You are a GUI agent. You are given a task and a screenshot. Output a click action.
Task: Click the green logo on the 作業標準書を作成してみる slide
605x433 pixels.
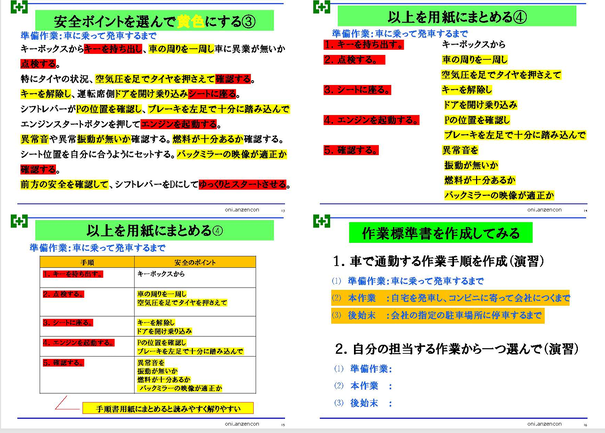pos(321,221)
